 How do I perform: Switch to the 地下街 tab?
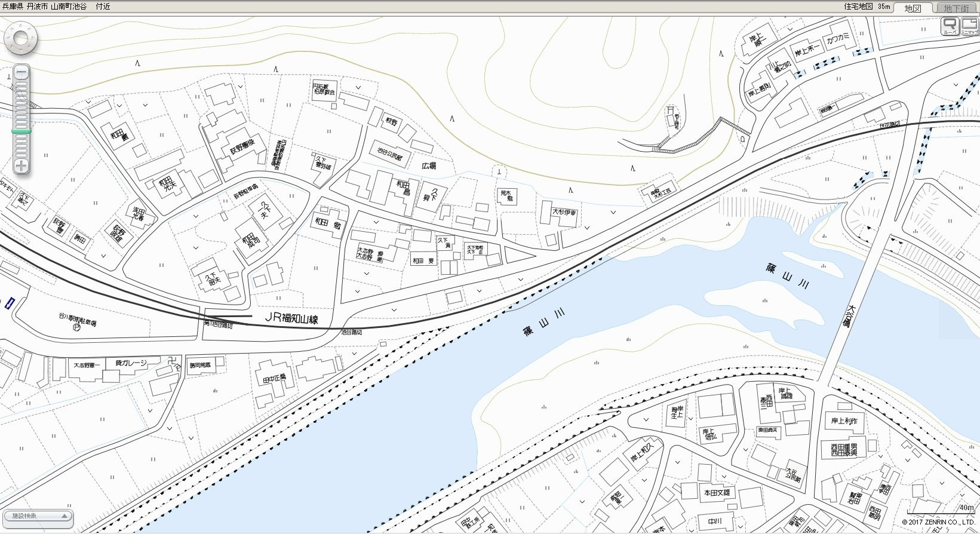tap(957, 8)
